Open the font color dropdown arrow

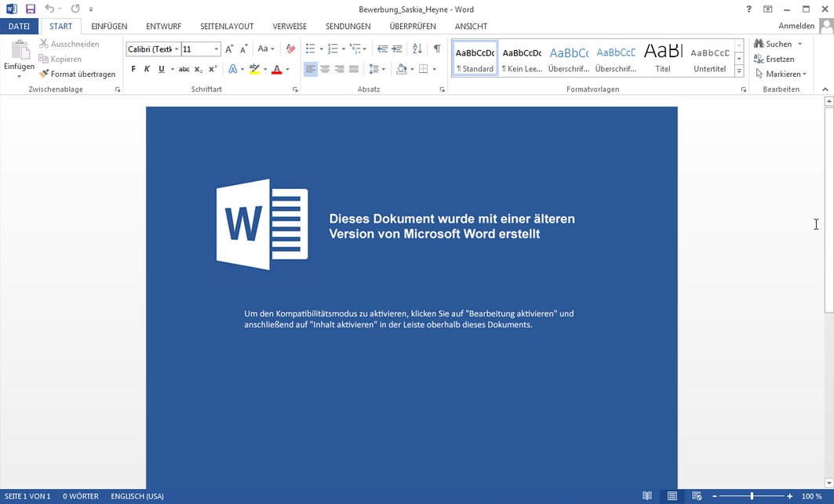(x=288, y=69)
